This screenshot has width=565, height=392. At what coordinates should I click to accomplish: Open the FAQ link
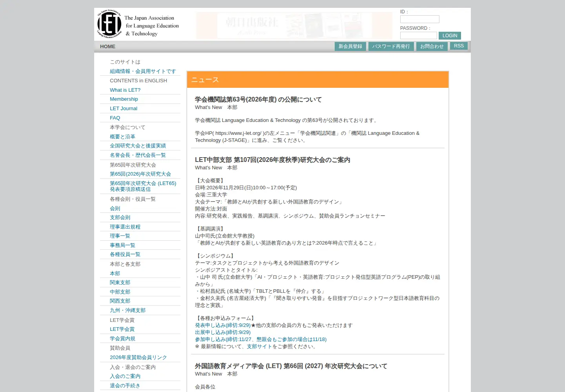pyautogui.click(x=115, y=118)
